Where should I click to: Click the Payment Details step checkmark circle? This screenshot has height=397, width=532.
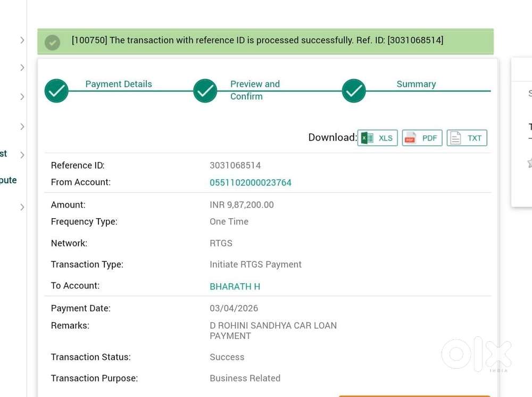(x=56, y=90)
